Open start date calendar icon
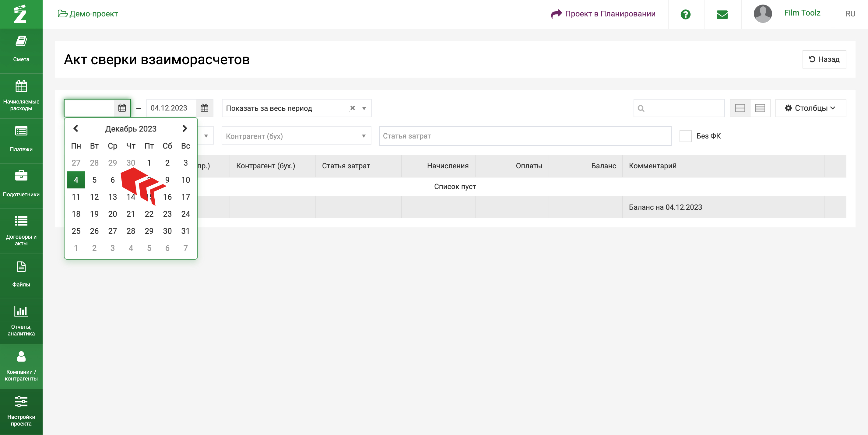The height and width of the screenshot is (435, 868). click(x=122, y=108)
